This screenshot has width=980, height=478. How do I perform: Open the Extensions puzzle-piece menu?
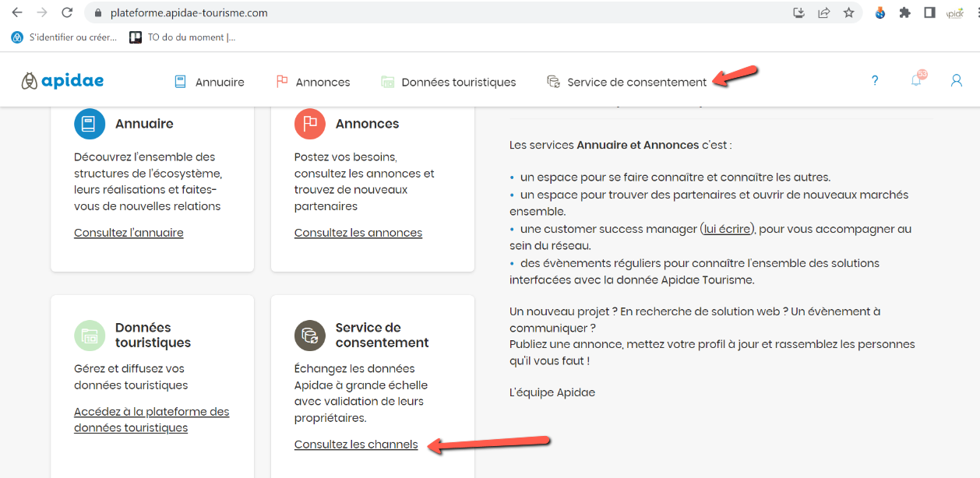904,12
